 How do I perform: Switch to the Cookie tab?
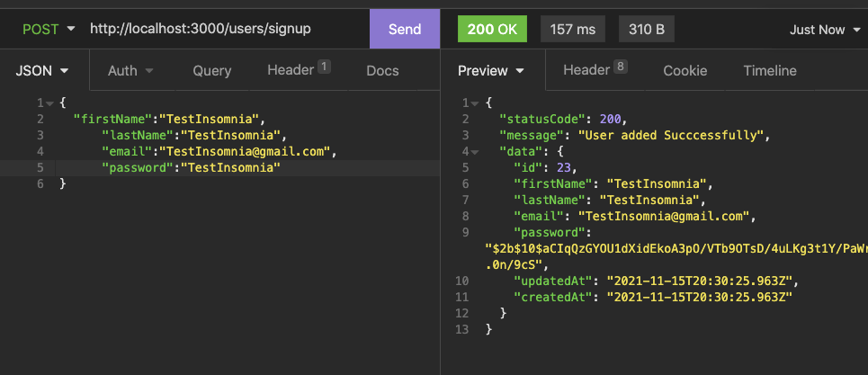(685, 70)
